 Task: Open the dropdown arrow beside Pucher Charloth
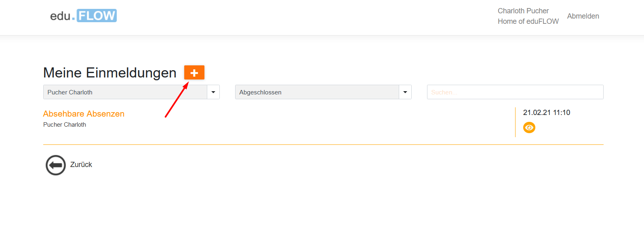[213, 92]
